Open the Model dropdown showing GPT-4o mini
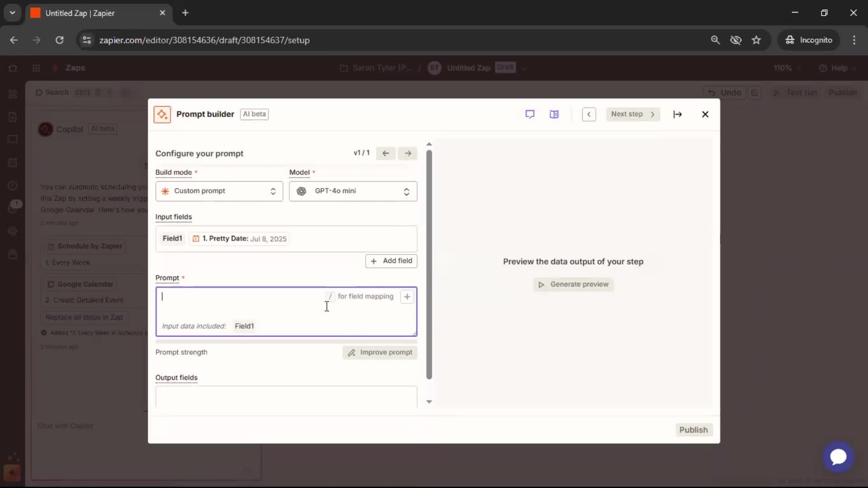The height and width of the screenshot is (488, 868). (353, 191)
